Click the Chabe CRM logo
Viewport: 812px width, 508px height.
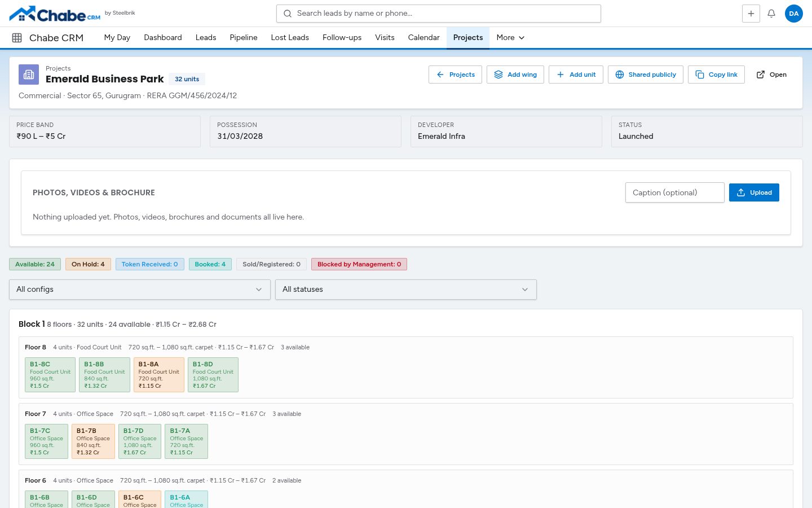[55, 14]
